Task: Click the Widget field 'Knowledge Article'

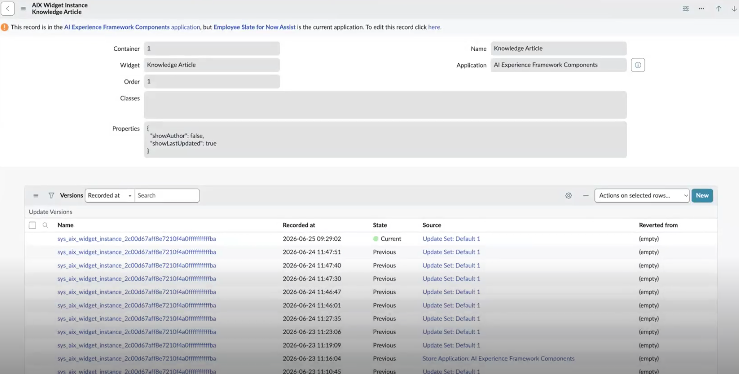Action: coord(212,65)
